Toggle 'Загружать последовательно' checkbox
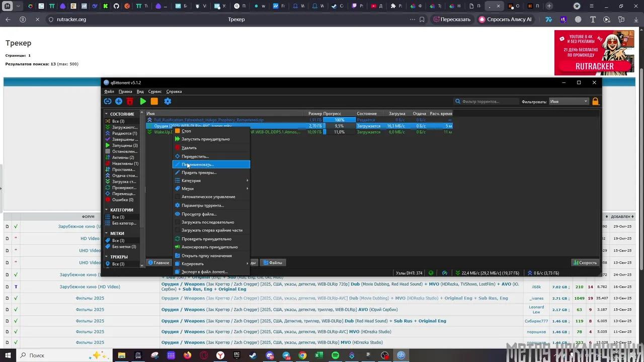The width and height of the screenshot is (644, 362). tap(211, 222)
